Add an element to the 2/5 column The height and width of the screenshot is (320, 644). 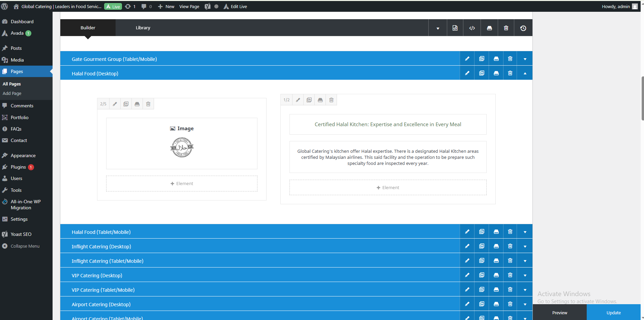click(x=182, y=184)
